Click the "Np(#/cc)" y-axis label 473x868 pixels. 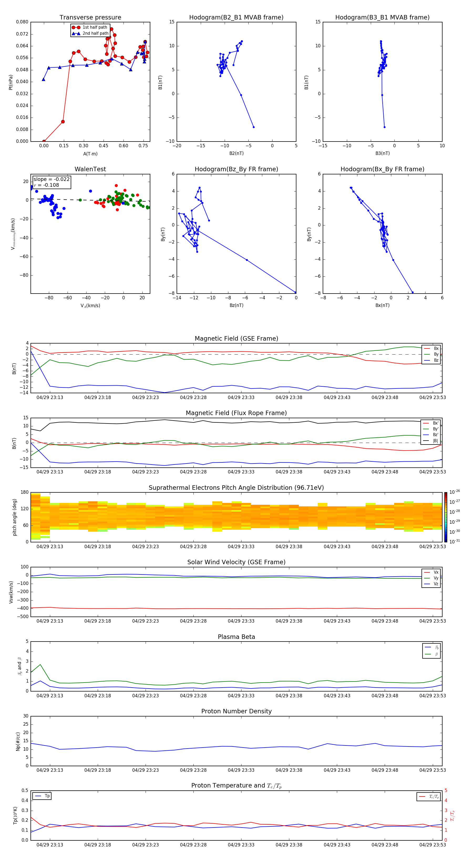click(x=18, y=741)
